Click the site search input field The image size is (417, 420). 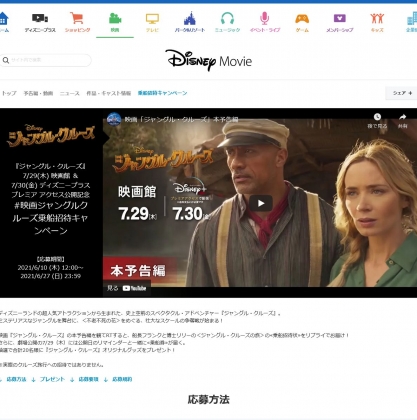(x=46, y=60)
